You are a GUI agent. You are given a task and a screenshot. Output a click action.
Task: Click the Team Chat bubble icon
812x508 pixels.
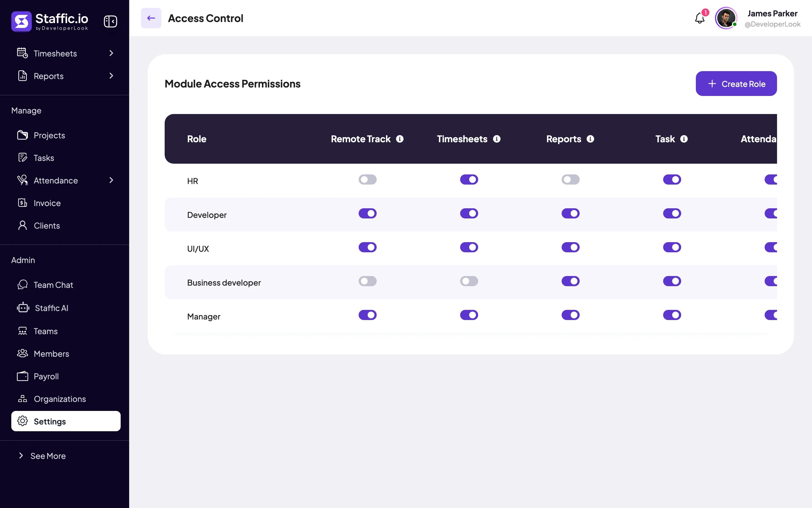[x=23, y=284]
